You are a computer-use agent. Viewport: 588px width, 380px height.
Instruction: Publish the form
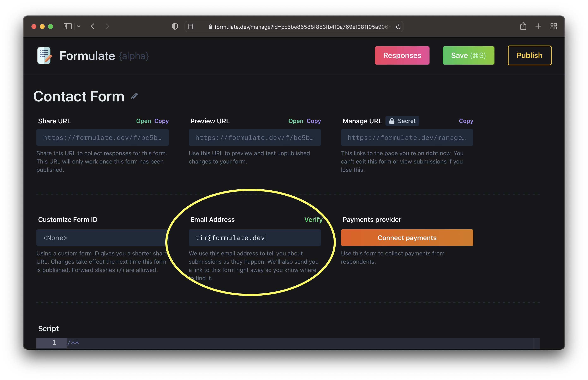click(x=529, y=55)
